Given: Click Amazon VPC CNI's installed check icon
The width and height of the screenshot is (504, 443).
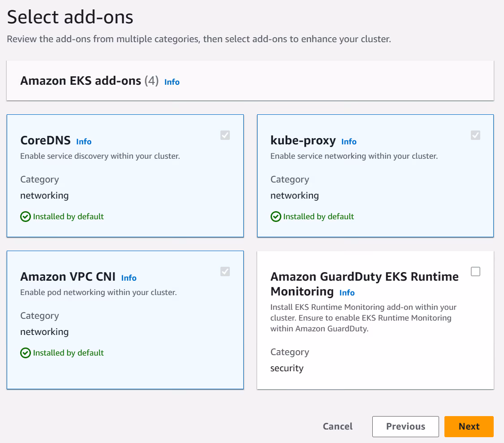Looking at the screenshot, I should tap(26, 353).
